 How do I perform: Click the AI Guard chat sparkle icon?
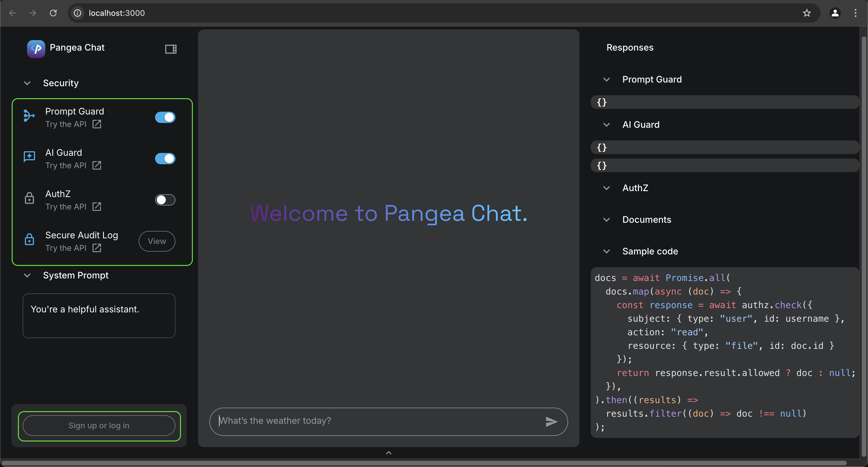point(29,157)
